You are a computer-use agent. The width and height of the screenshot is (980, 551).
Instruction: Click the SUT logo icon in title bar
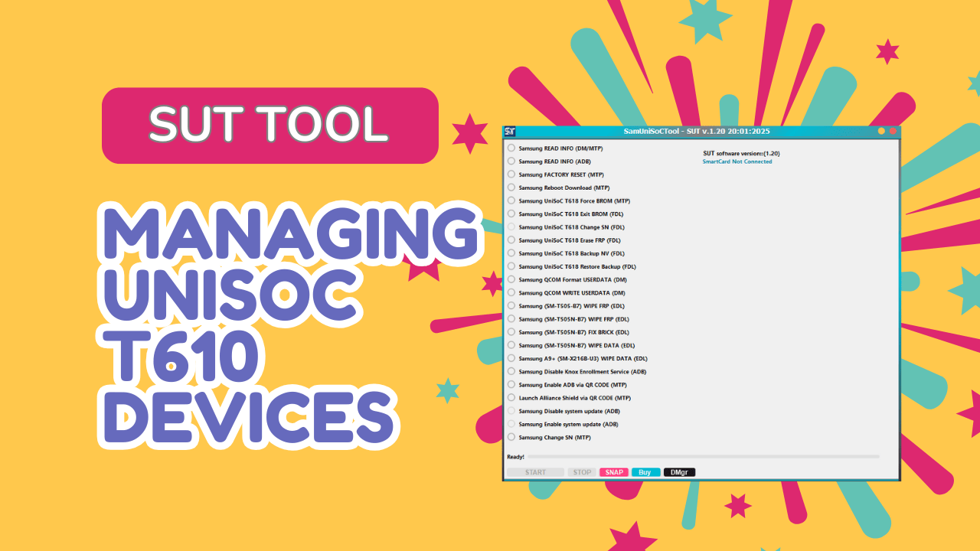coord(511,132)
